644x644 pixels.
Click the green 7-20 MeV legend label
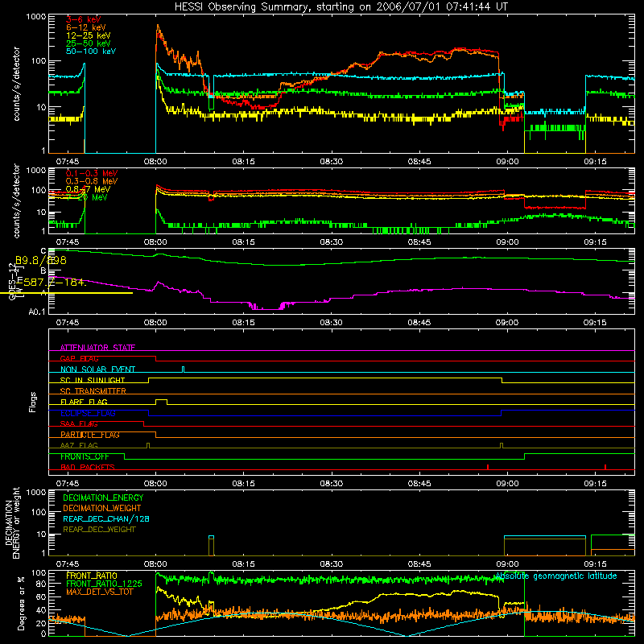click(87, 197)
